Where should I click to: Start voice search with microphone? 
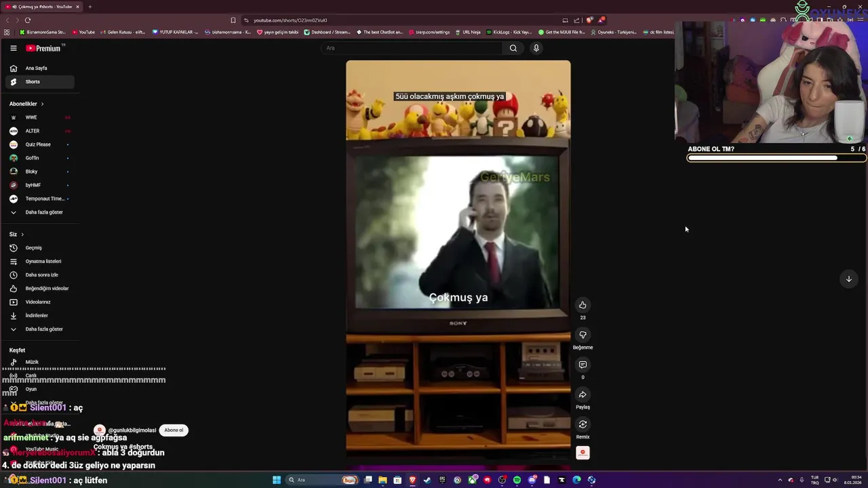(x=536, y=48)
